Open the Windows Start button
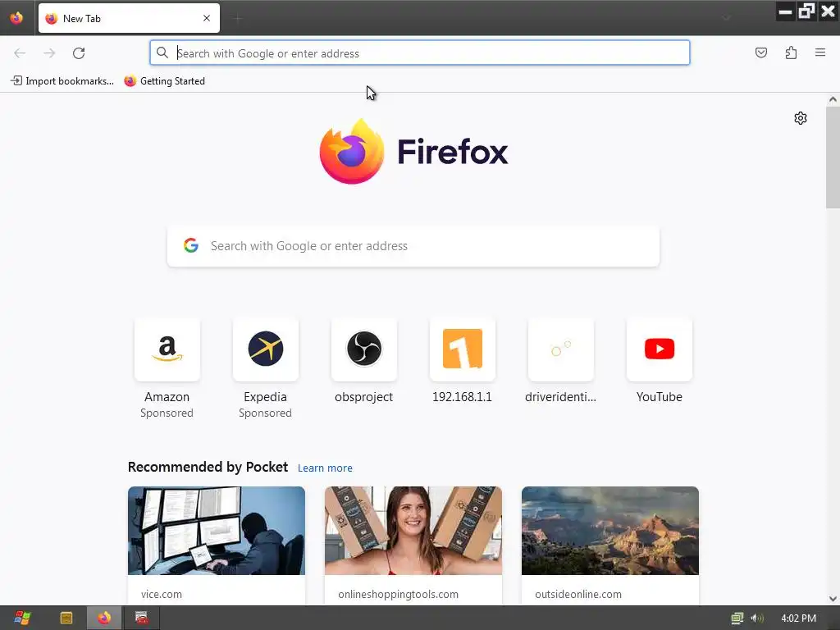 click(x=22, y=619)
